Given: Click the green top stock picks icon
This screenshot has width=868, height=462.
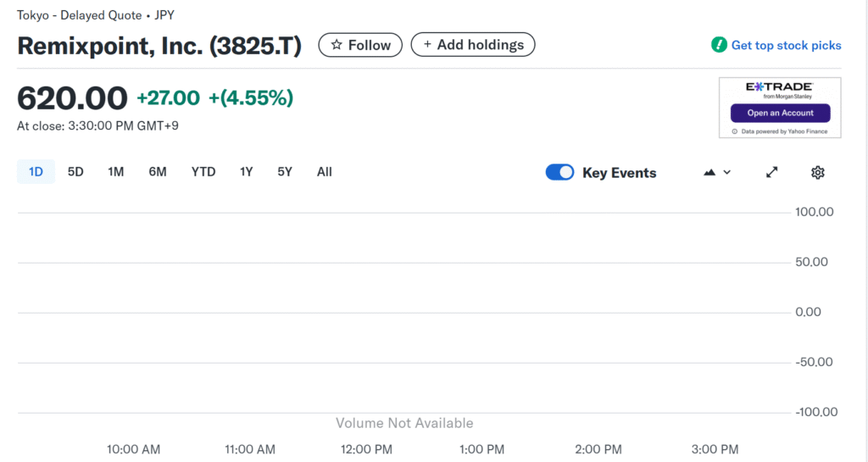Looking at the screenshot, I should coord(719,45).
